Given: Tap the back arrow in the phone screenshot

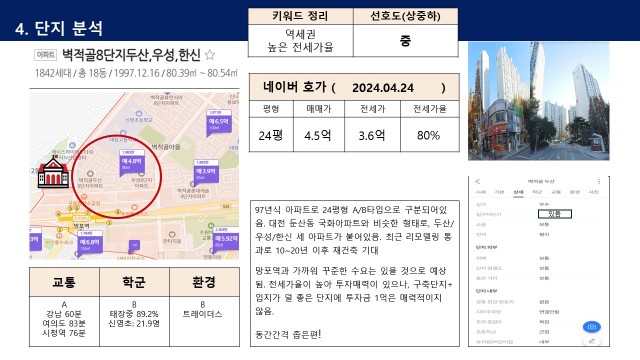Looking at the screenshot, I should [x=478, y=181].
